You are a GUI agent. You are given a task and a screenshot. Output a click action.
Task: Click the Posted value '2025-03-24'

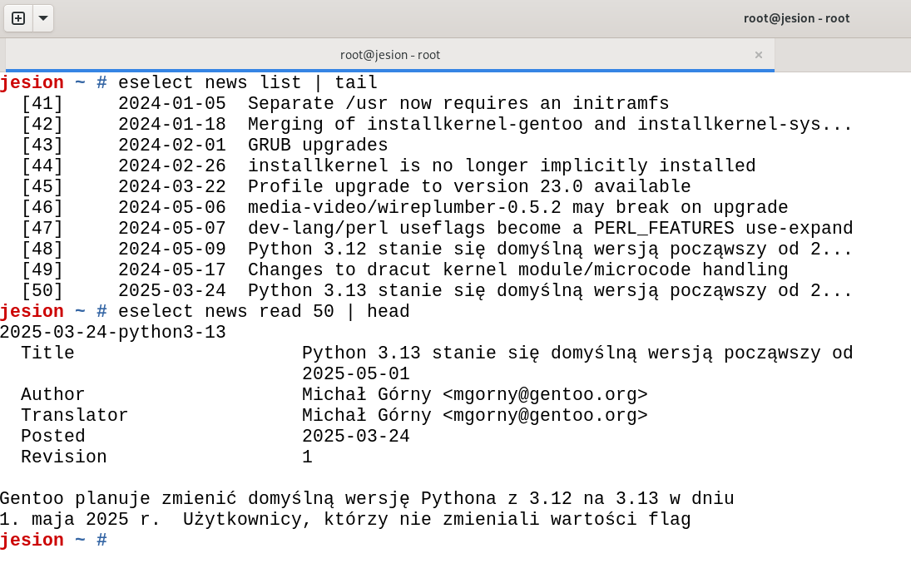(355, 437)
